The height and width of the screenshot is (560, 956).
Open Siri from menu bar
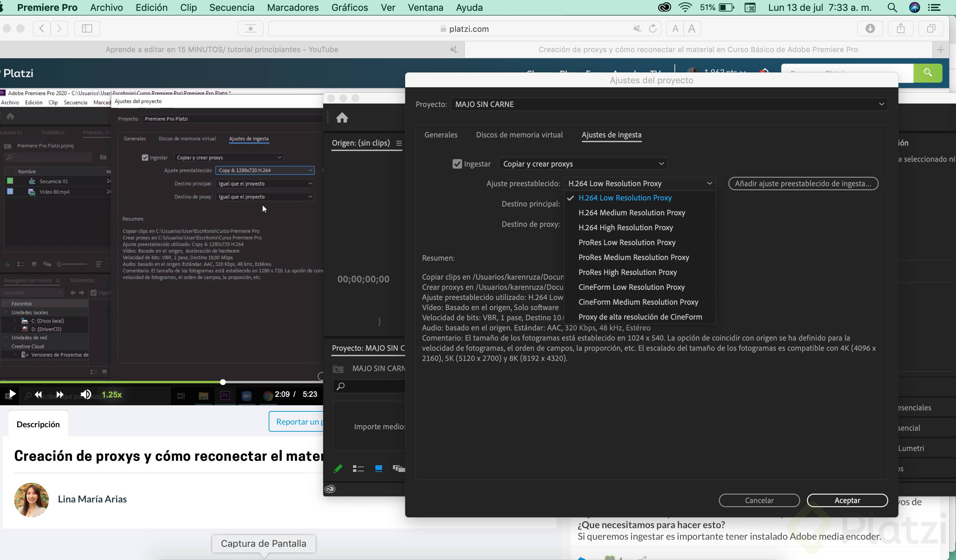pyautogui.click(x=915, y=7)
